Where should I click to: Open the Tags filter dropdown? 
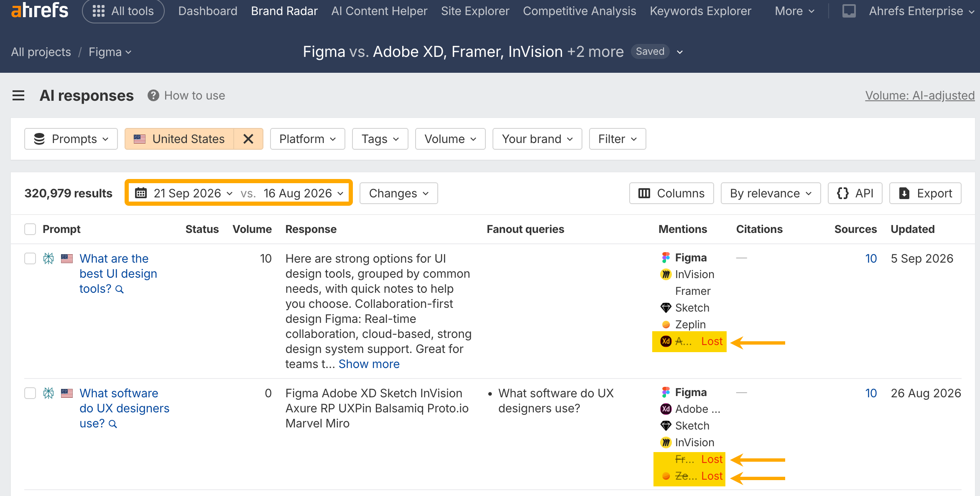(380, 139)
